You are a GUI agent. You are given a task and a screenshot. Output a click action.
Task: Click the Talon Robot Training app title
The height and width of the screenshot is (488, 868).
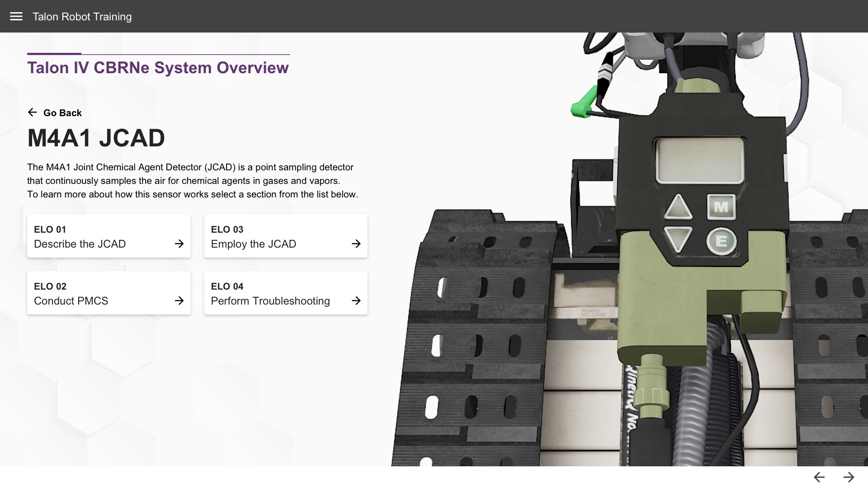[x=82, y=17]
